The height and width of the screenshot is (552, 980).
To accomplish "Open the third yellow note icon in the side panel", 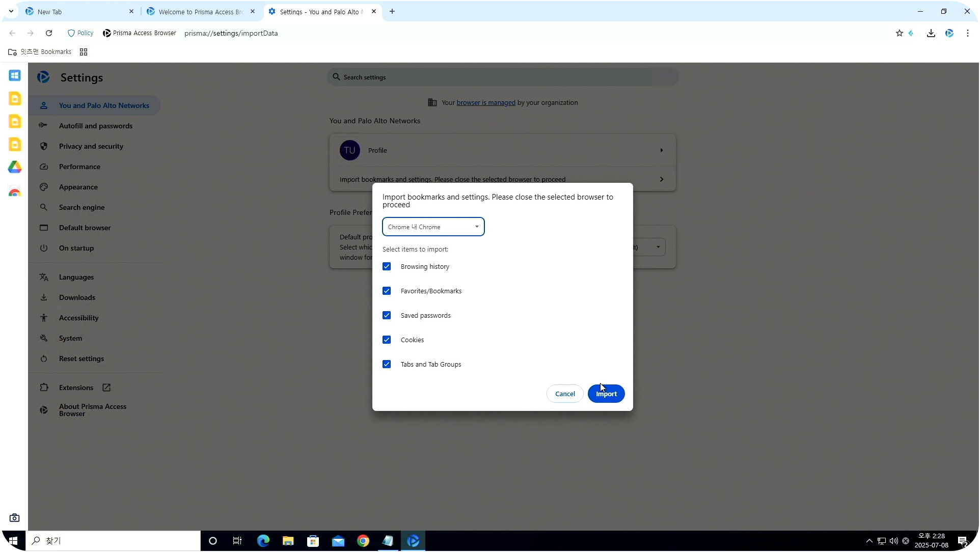I will [15, 145].
